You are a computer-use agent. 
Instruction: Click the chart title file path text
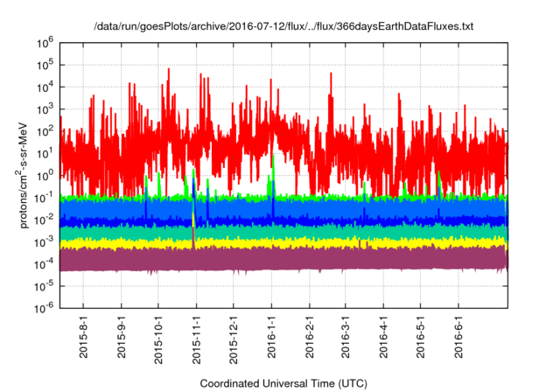(283, 26)
